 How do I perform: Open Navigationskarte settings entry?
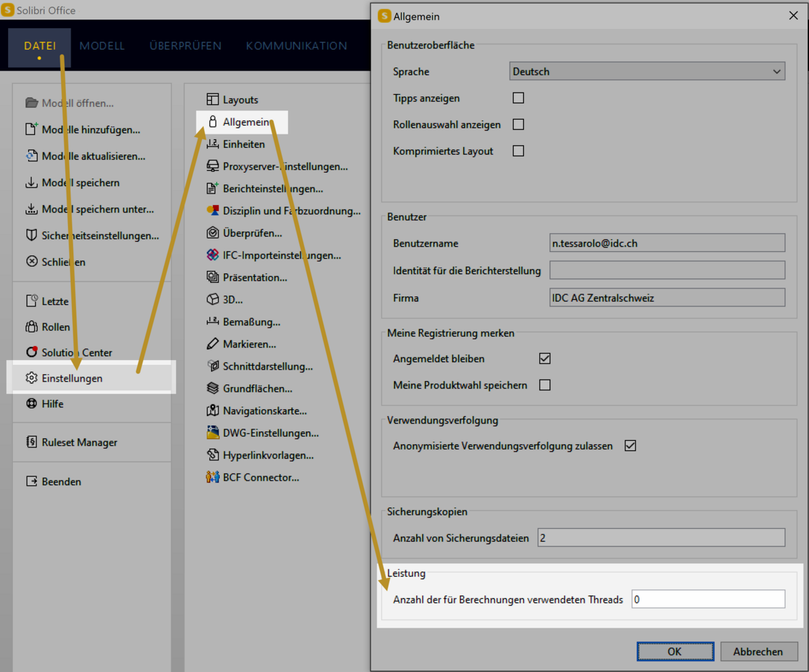256,411
